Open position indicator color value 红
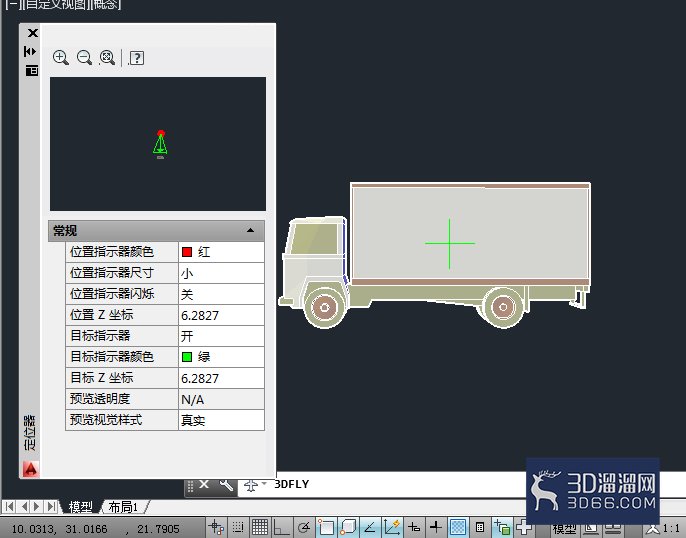This screenshot has height=538, width=686. point(221,252)
